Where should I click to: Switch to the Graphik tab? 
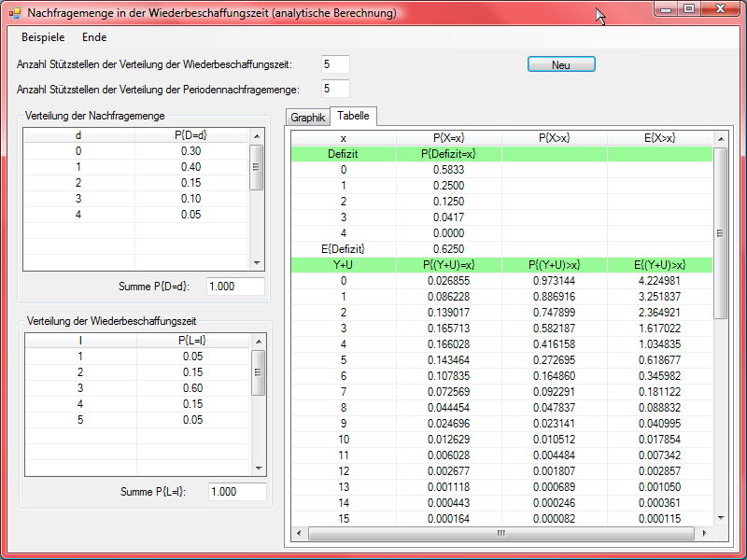tap(307, 118)
